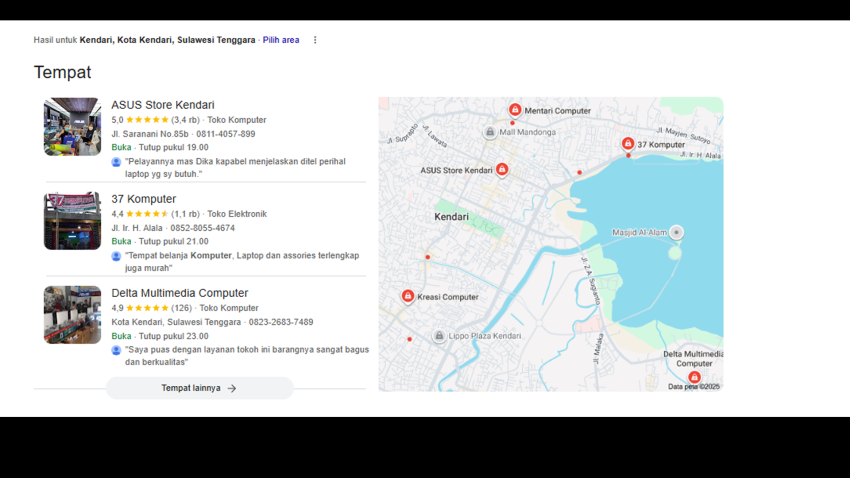Click the review quote Saya puas dengan layanan
Viewport: 850px width, 478px height.
pyautogui.click(x=247, y=356)
